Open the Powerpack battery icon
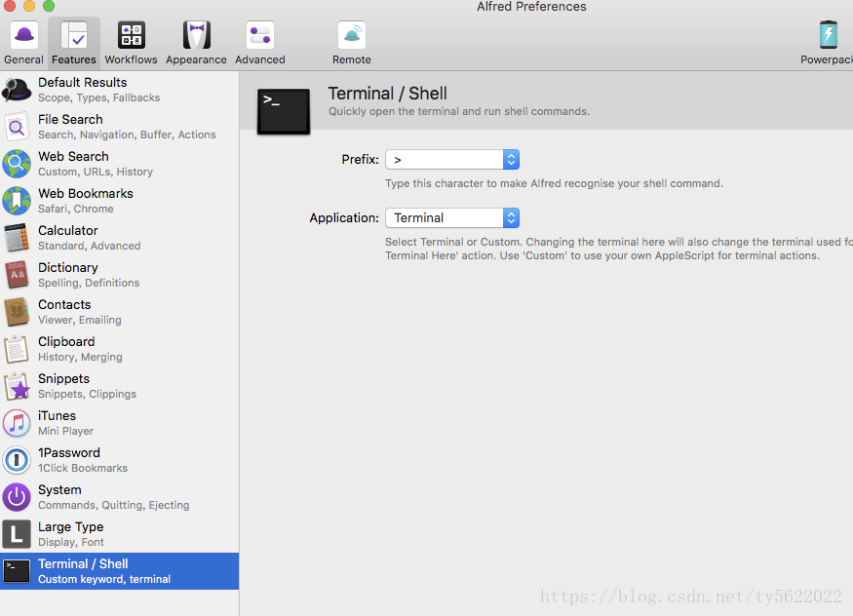Image resolution: width=853 pixels, height=616 pixels. click(x=828, y=35)
